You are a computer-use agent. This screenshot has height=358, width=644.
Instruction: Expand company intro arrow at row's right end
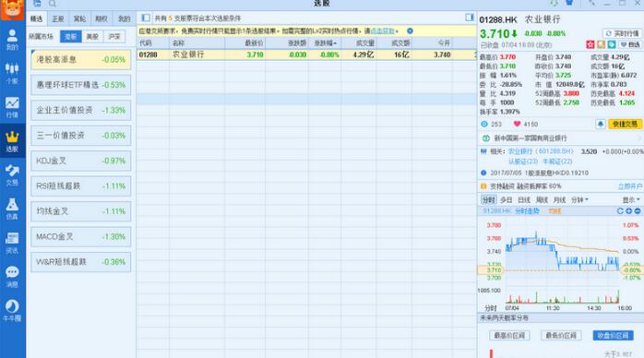(x=640, y=138)
